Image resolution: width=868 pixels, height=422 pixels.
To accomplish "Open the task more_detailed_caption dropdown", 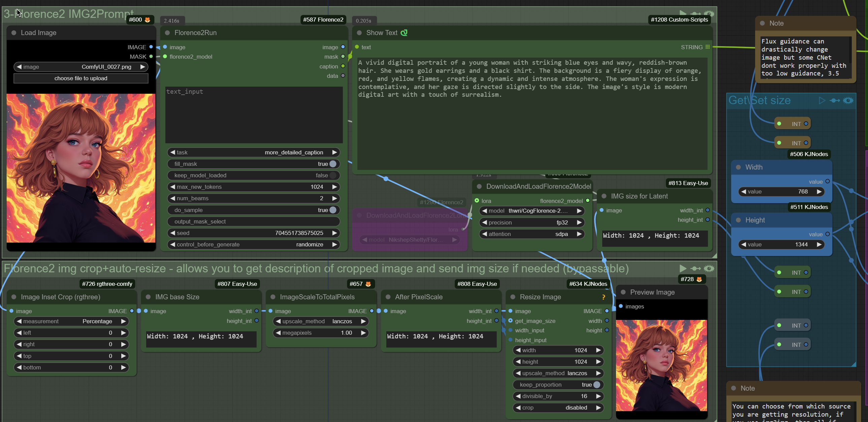I will pyautogui.click(x=254, y=152).
